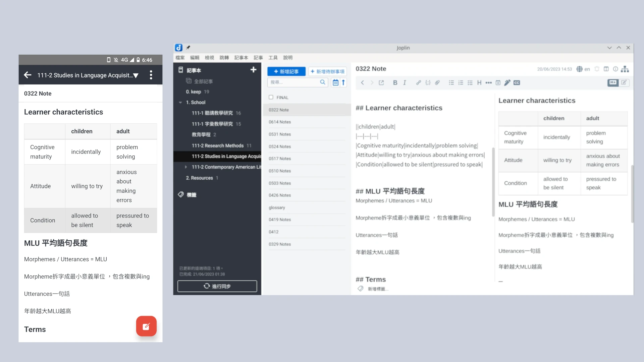Open the 檔案 menu

coord(180,58)
